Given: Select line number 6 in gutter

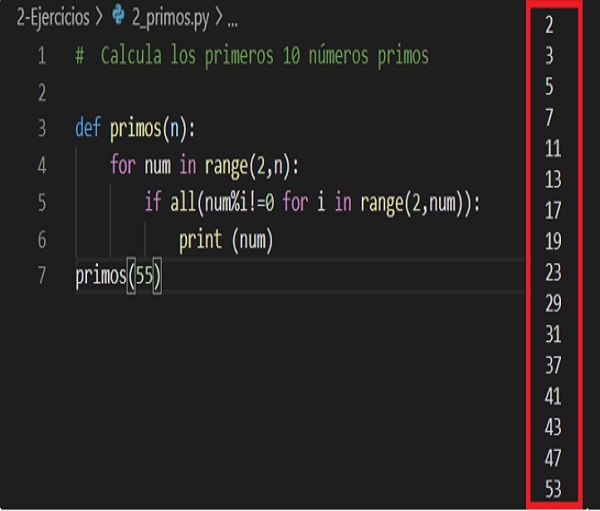Looking at the screenshot, I should tap(42, 239).
